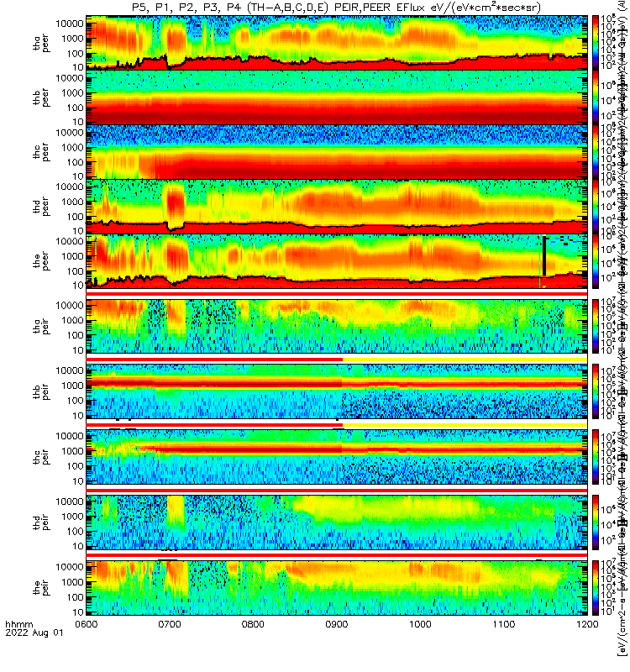Click the 'thd peir' panel label

pyautogui.click(x=41, y=522)
